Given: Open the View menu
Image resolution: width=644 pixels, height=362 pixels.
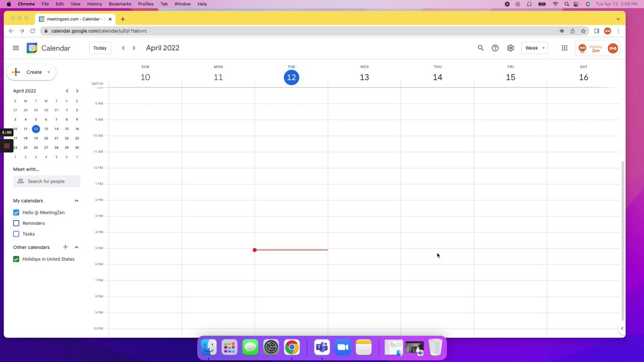Looking at the screenshot, I should coord(75,4).
